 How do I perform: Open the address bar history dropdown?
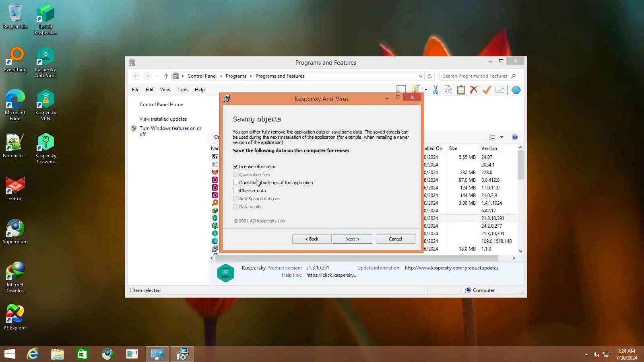[421, 76]
